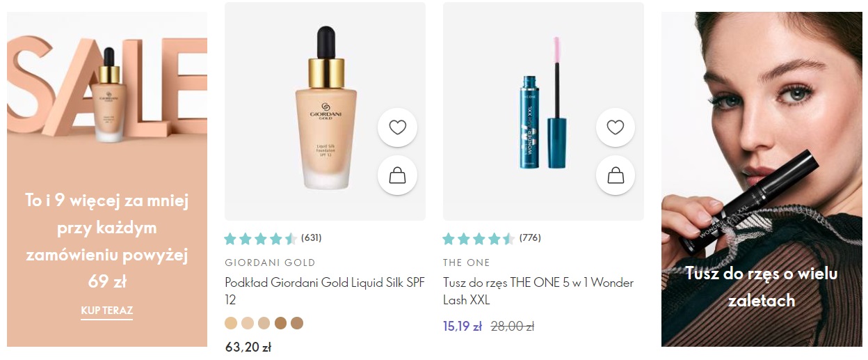Choose the fifth foundation shade swatch
868x360 pixels.
coord(297,323)
